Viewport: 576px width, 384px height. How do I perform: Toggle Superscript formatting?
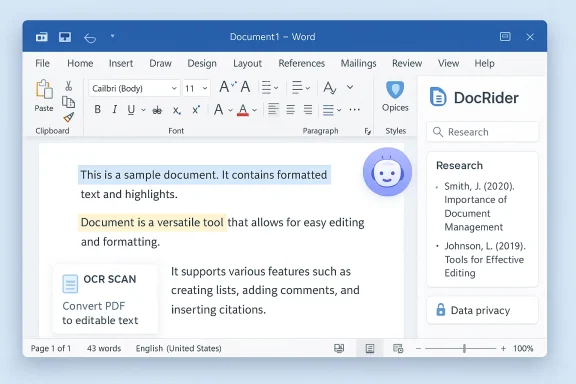point(196,110)
